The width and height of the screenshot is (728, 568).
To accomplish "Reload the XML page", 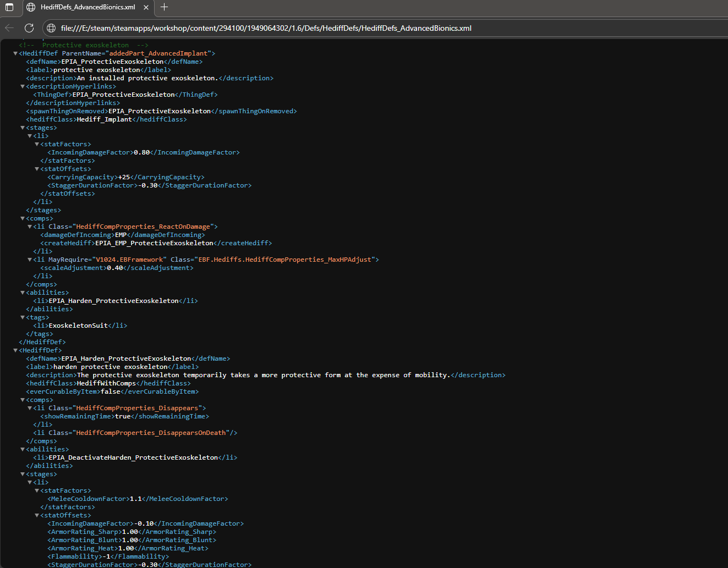I will pos(29,28).
